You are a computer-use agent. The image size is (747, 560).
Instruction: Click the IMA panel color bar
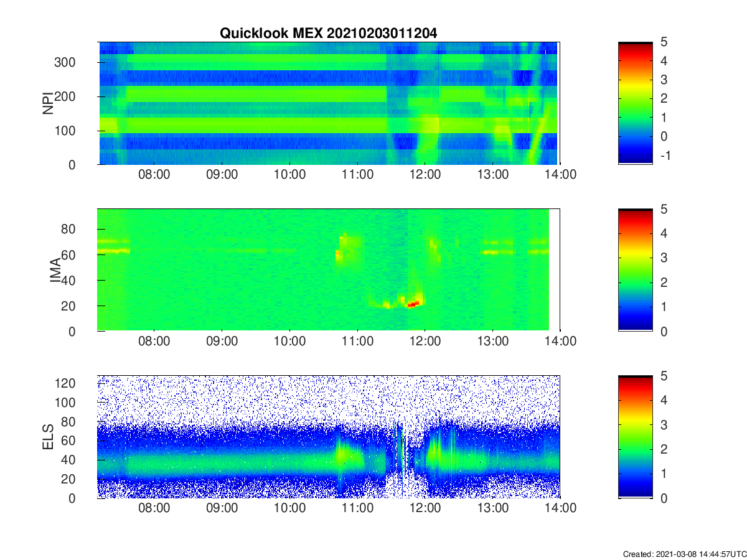(635, 270)
